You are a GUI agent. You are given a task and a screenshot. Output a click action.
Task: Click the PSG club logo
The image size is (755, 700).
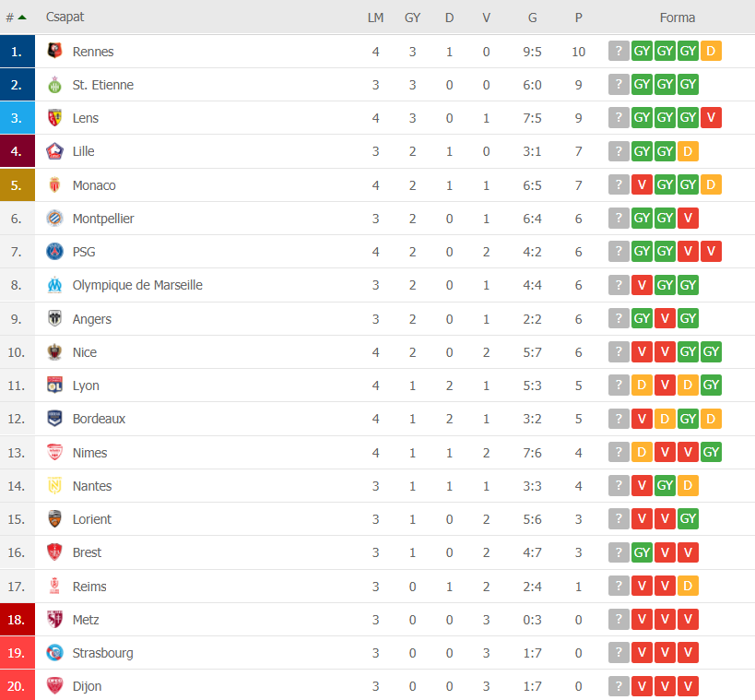click(55, 252)
